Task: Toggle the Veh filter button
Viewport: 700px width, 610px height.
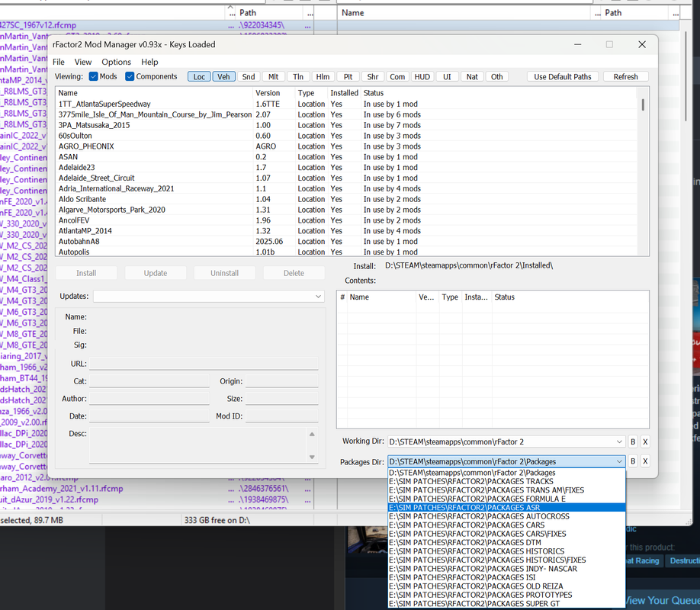Action: pos(223,77)
